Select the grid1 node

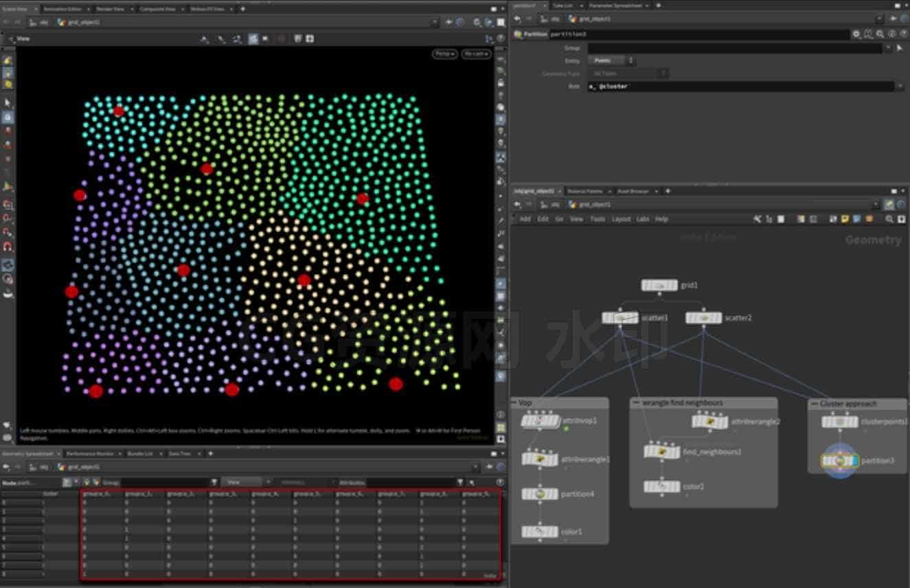click(x=659, y=285)
